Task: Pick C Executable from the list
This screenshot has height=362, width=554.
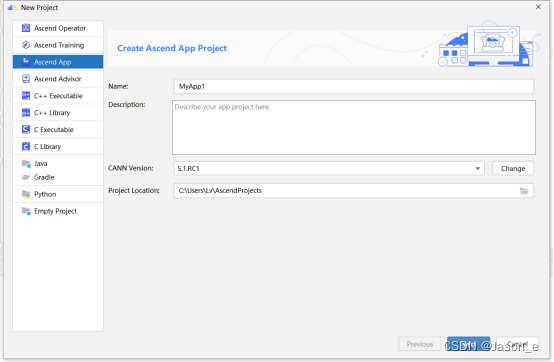Action: (x=58, y=130)
